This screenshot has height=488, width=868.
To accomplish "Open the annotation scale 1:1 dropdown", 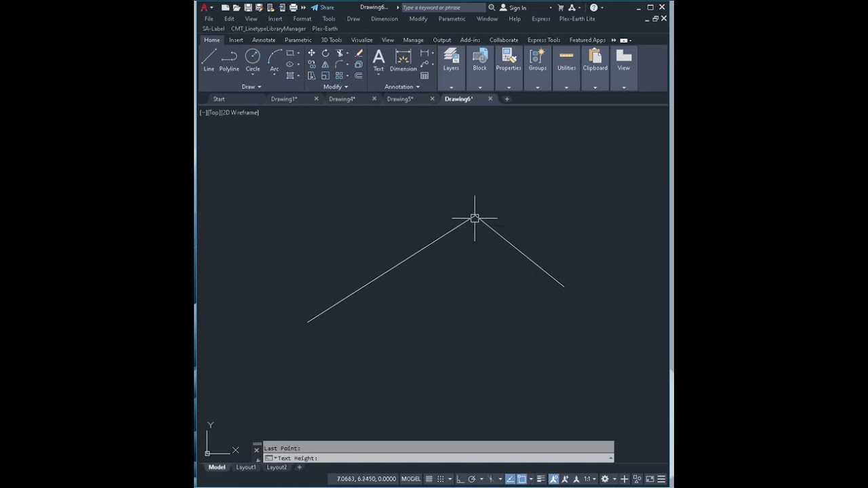I will pyautogui.click(x=590, y=479).
